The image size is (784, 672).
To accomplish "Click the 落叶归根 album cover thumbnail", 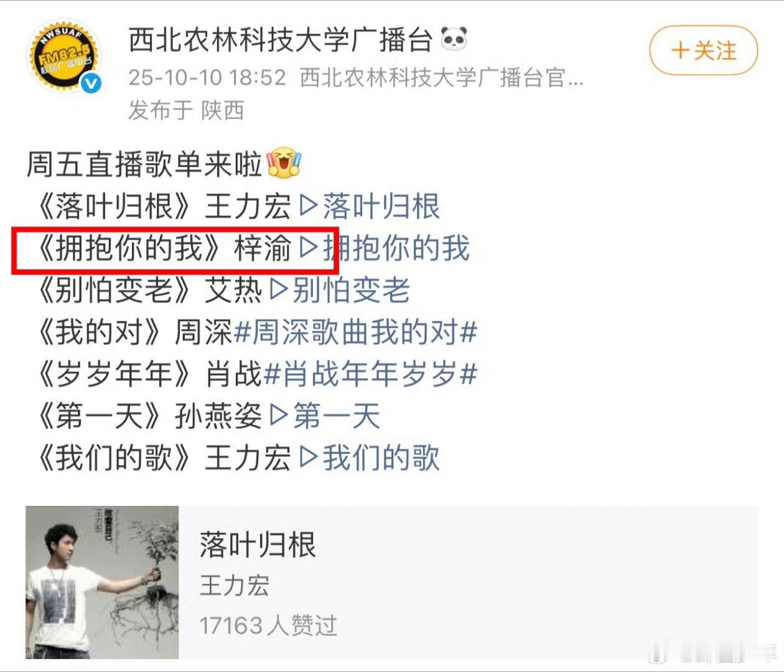I will point(102,582).
